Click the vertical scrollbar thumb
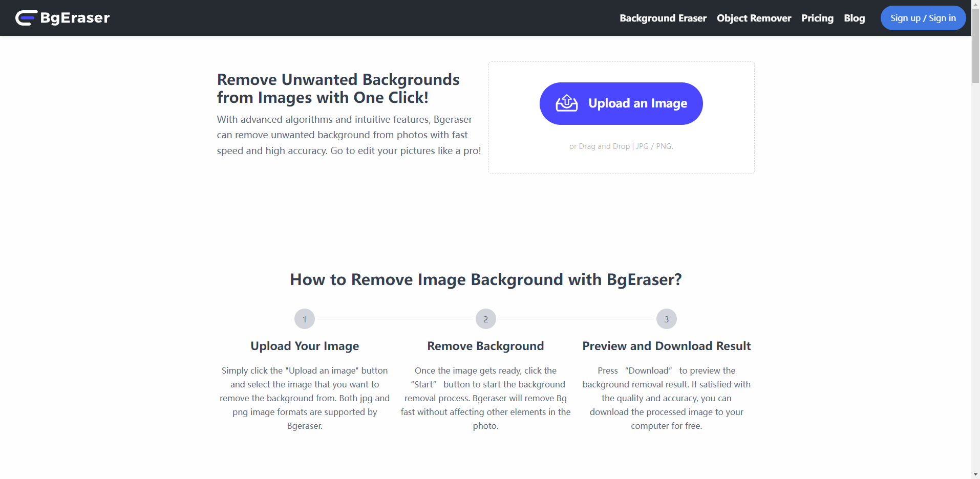Viewport: 980px width, 479px height. [x=975, y=46]
